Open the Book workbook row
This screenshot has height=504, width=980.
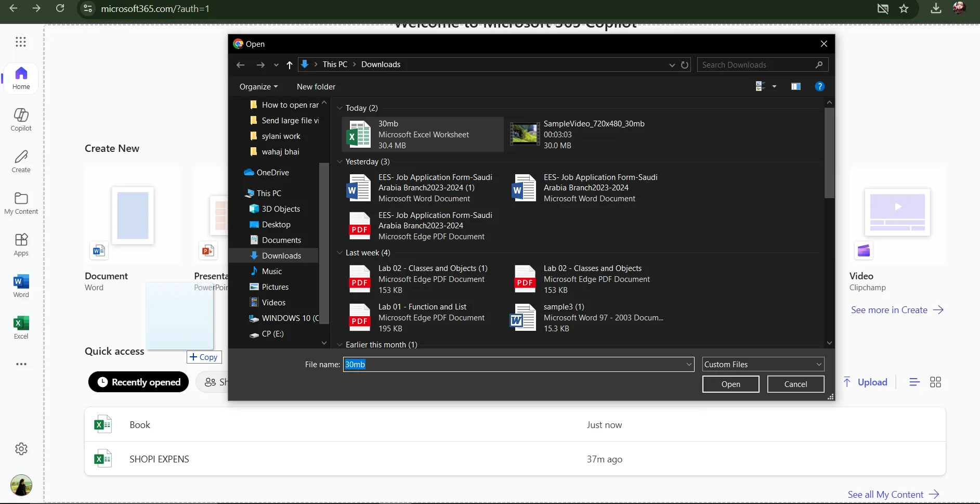pyautogui.click(x=515, y=424)
